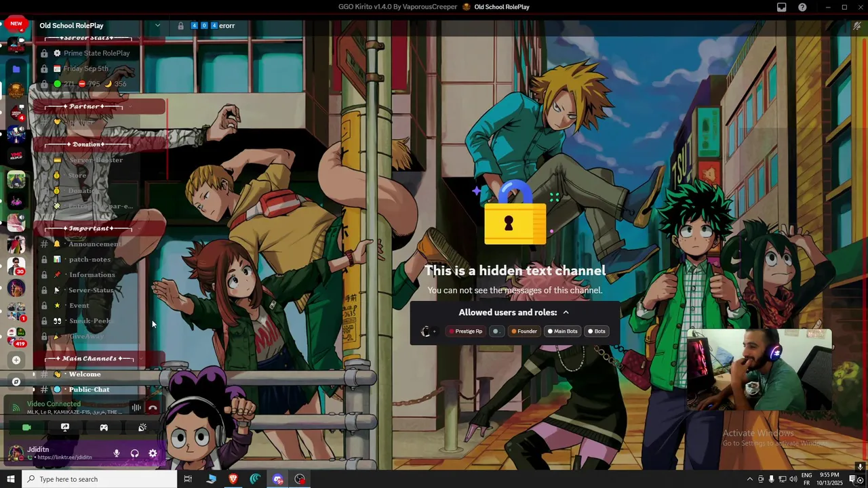Click the Founder role chip
868x488 pixels.
pos(524,331)
